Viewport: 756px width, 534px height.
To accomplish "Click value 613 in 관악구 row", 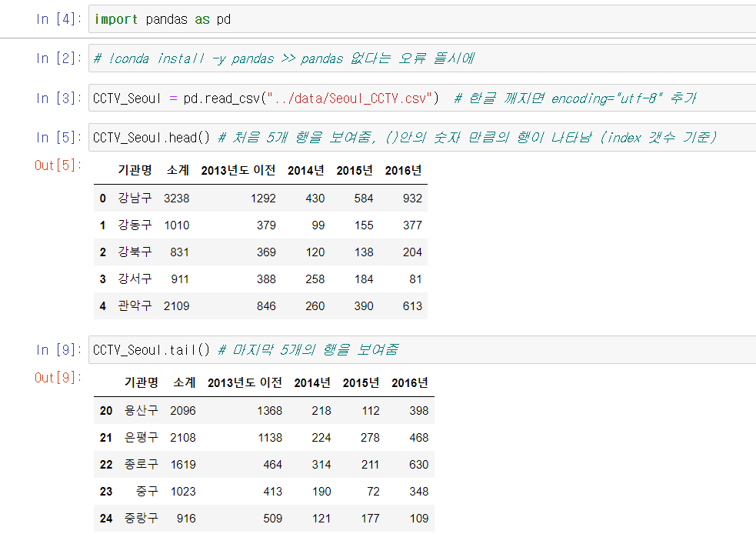I will pos(413,306).
